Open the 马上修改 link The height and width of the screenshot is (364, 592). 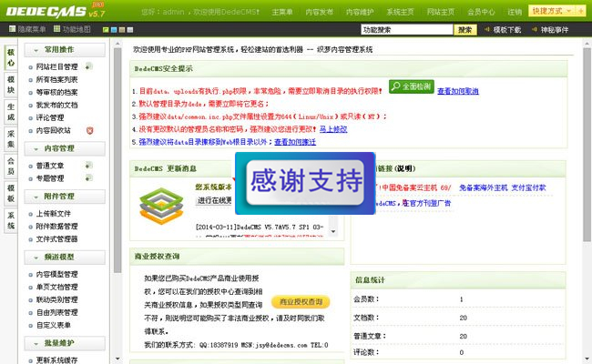coord(333,129)
